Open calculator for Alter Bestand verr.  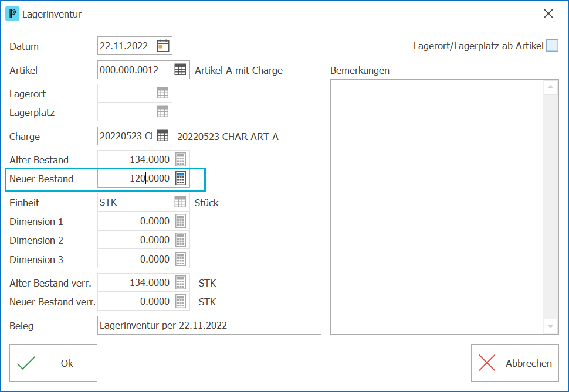point(181,283)
